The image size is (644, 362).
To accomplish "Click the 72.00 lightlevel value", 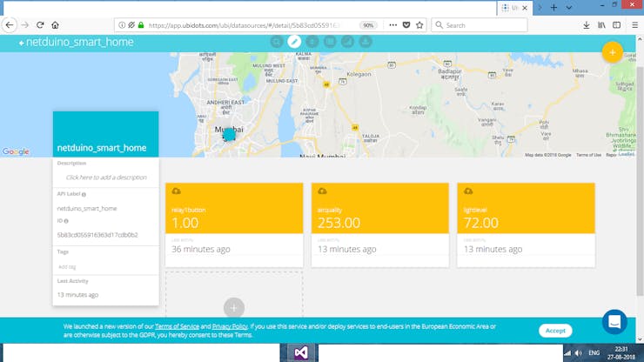I will [x=481, y=223].
